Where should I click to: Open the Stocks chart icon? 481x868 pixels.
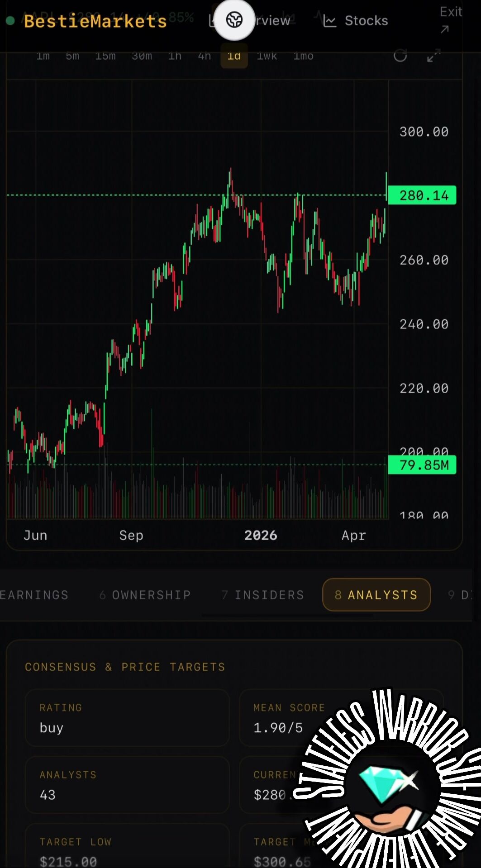pyautogui.click(x=329, y=21)
